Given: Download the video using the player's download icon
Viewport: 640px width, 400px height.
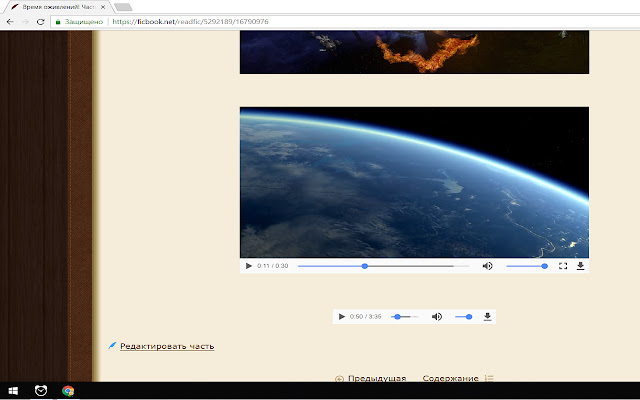Looking at the screenshot, I should 580,266.
